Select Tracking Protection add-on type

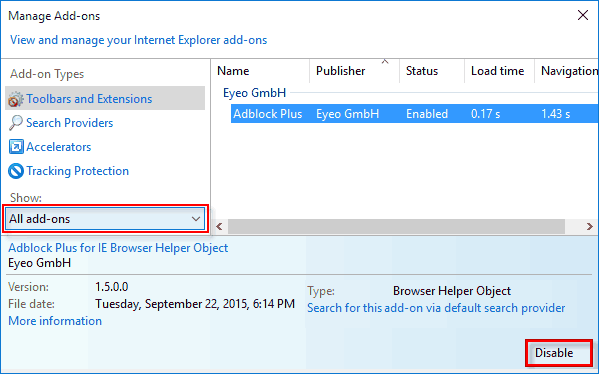(x=78, y=171)
